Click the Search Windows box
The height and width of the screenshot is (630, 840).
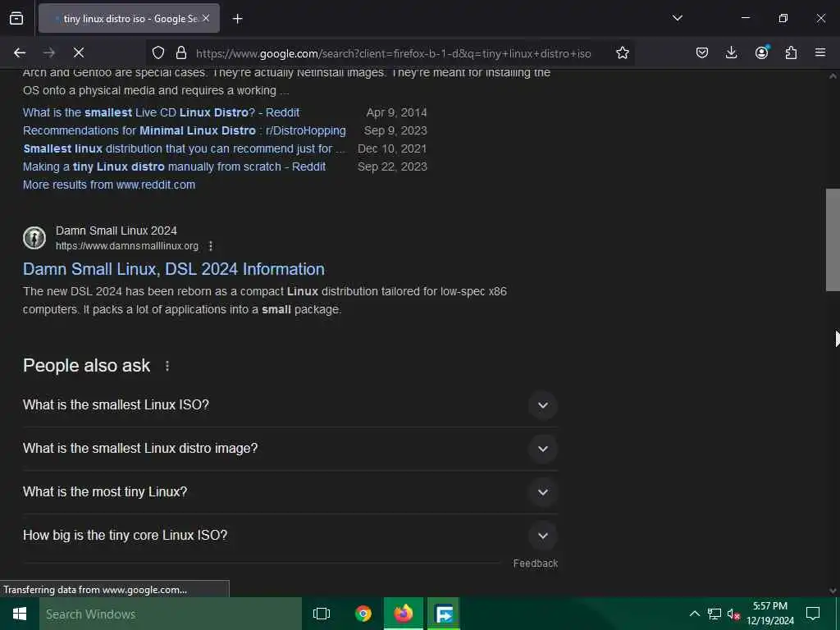171,614
